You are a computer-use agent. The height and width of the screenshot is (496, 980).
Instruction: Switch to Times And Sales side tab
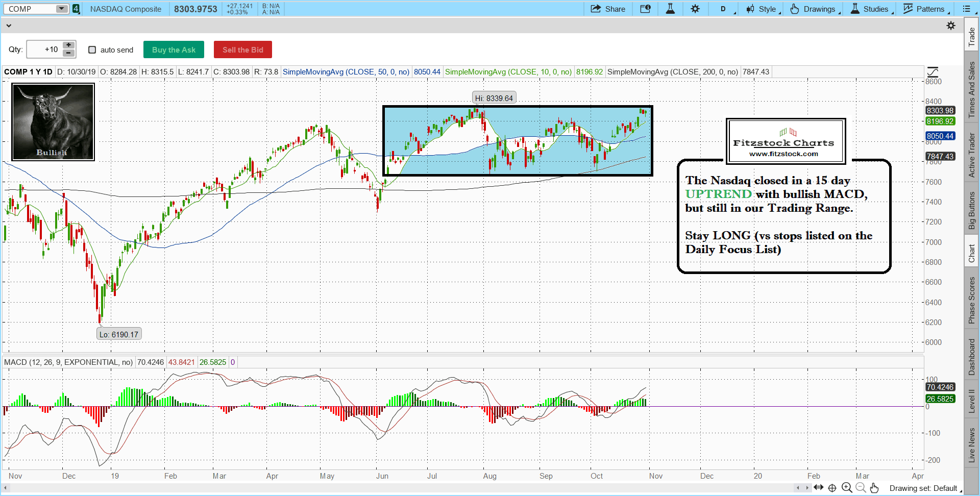pos(972,89)
